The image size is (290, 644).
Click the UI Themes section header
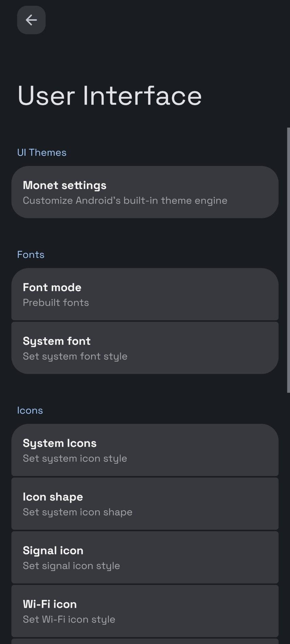(42, 153)
